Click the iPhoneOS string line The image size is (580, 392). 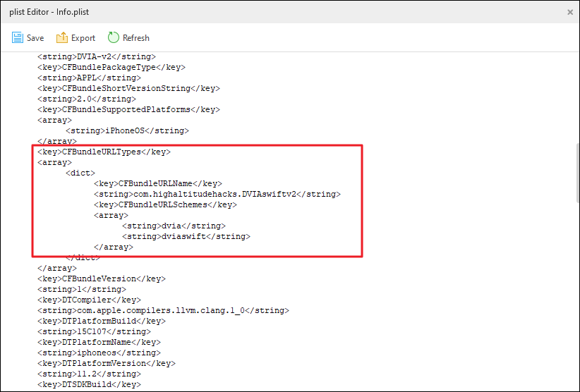point(127,131)
